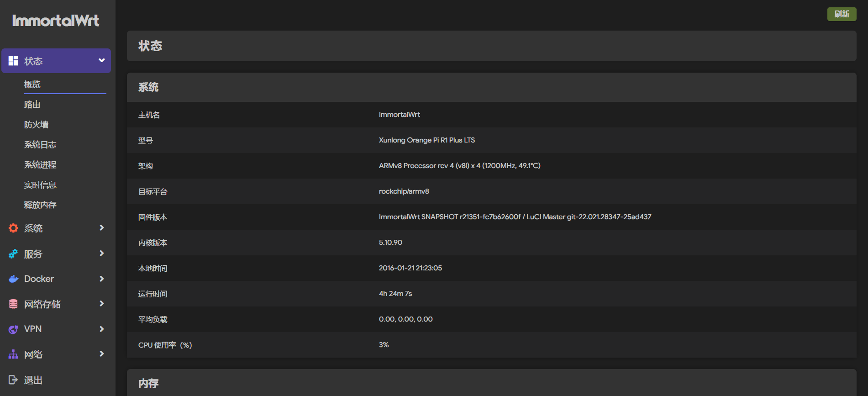Select the 系统 sidebar menu label
The height and width of the screenshot is (396, 868).
(x=33, y=228)
